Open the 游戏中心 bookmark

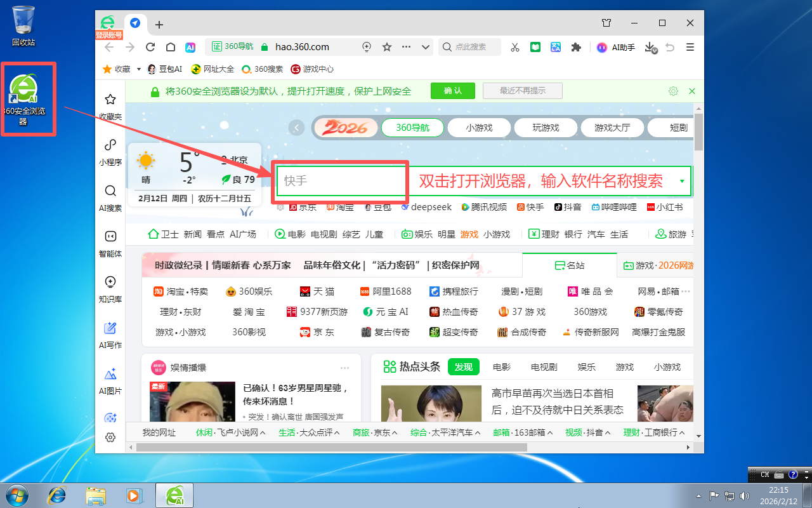[x=312, y=69]
